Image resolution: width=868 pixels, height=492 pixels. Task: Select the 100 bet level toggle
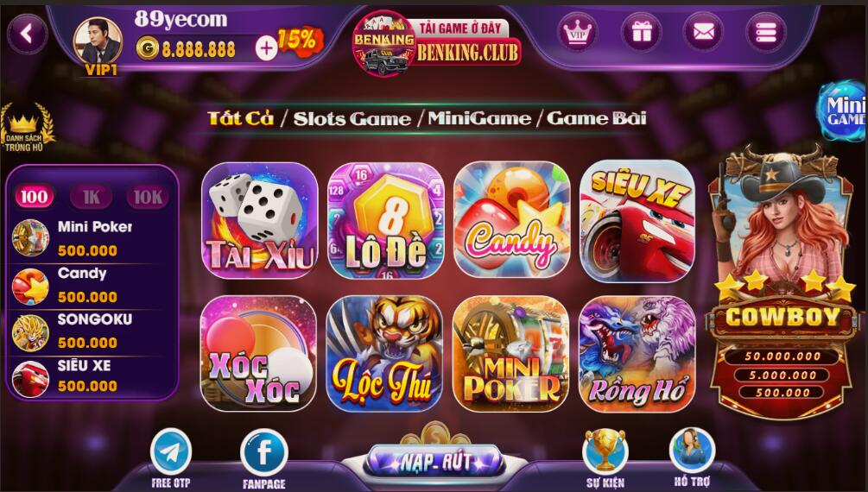[x=35, y=197]
